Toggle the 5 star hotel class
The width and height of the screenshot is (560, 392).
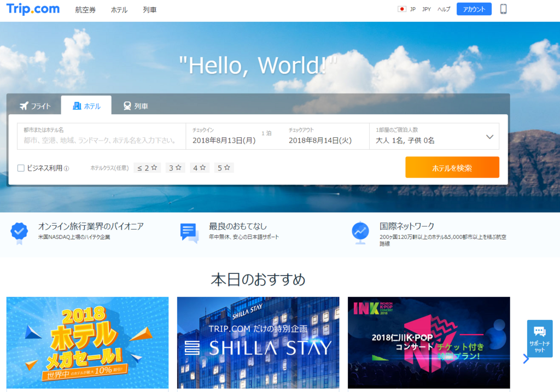tap(224, 168)
